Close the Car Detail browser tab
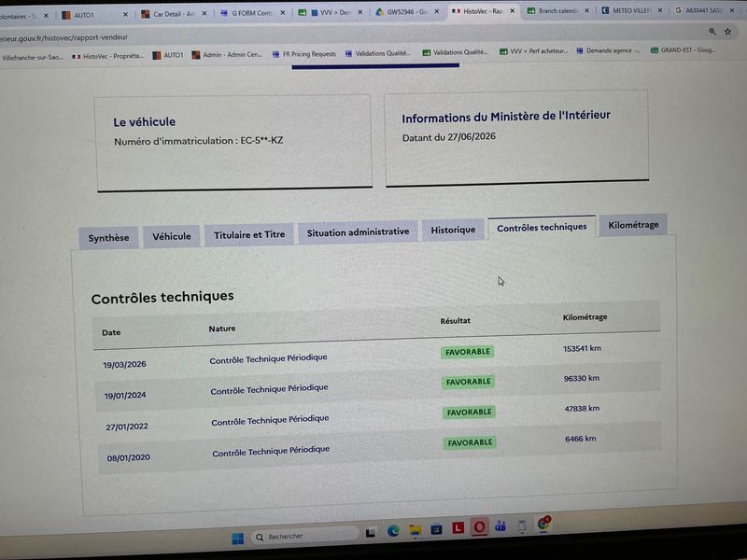Image resolution: width=747 pixels, height=560 pixels. pyautogui.click(x=204, y=14)
